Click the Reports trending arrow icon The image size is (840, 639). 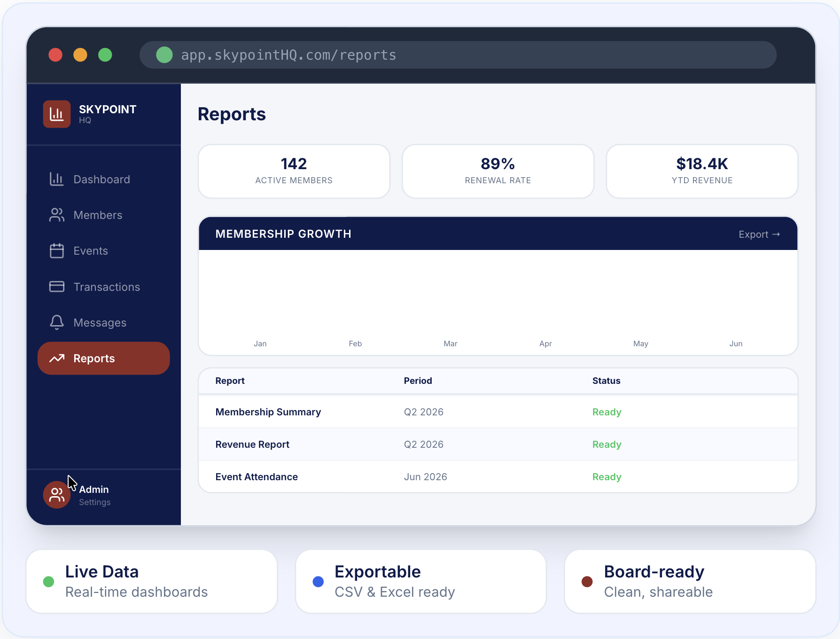[56, 358]
